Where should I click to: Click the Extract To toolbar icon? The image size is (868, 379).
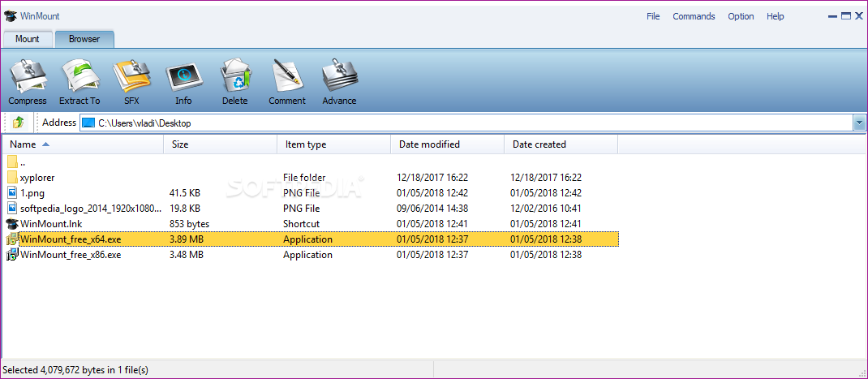coord(79,76)
